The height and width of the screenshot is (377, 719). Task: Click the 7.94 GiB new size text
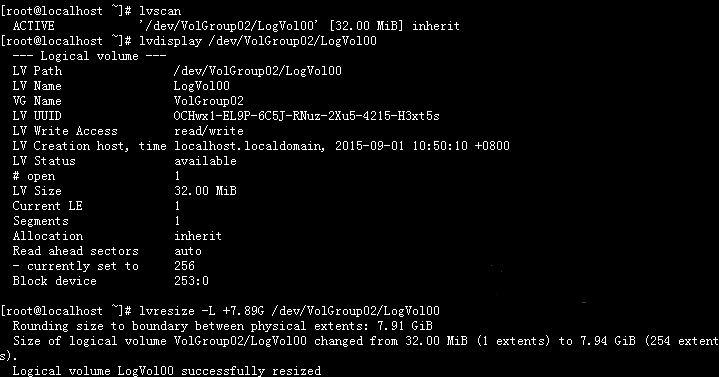[607, 341]
